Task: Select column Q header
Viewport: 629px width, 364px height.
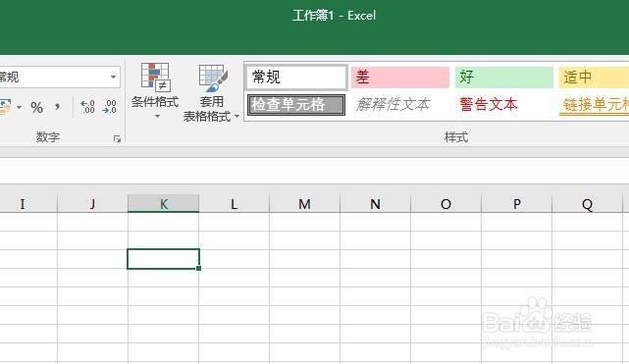Action: [x=587, y=204]
